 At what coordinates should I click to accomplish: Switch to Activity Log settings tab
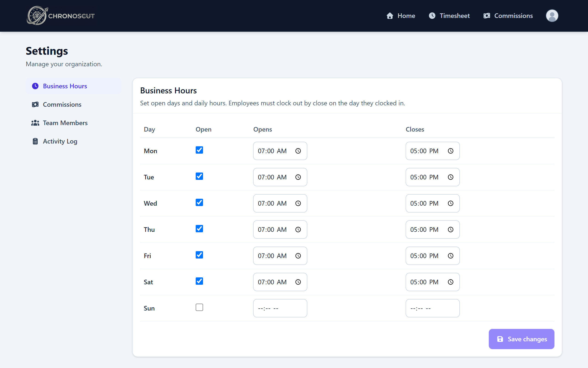point(73,141)
